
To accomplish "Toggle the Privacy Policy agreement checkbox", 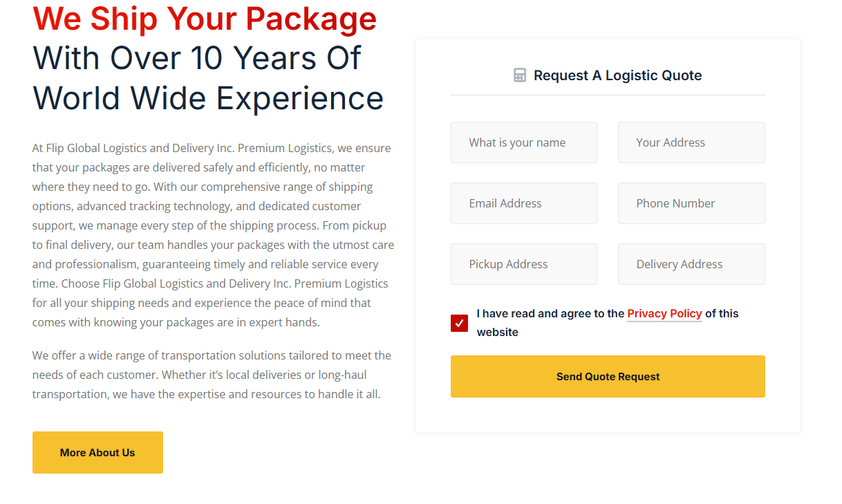I will (x=459, y=323).
